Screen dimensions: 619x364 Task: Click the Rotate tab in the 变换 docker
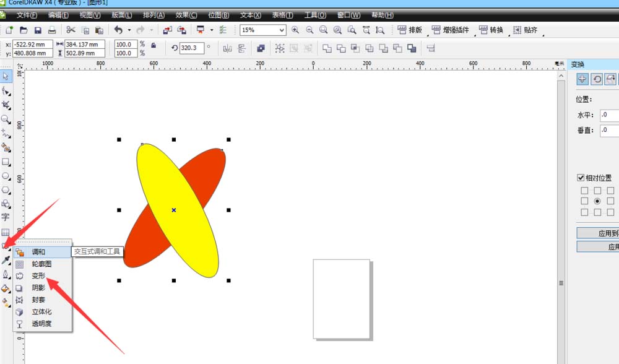coord(597,79)
